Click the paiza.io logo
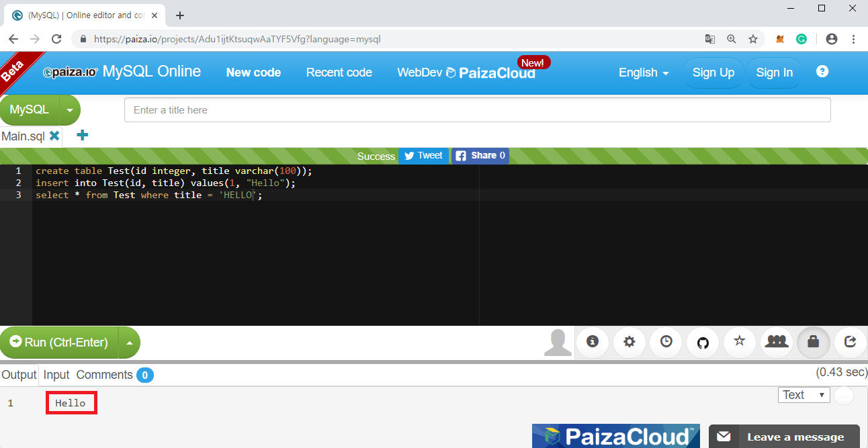Image resolution: width=868 pixels, height=448 pixels. pos(71,73)
